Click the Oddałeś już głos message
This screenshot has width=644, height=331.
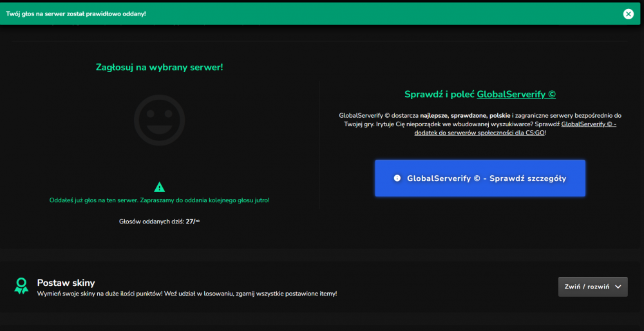tap(159, 200)
